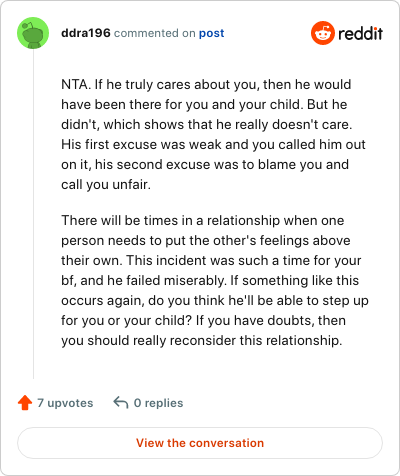The height and width of the screenshot is (476, 400).
Task: Click the line ending "reconsider this relationship."
Action: (202, 340)
